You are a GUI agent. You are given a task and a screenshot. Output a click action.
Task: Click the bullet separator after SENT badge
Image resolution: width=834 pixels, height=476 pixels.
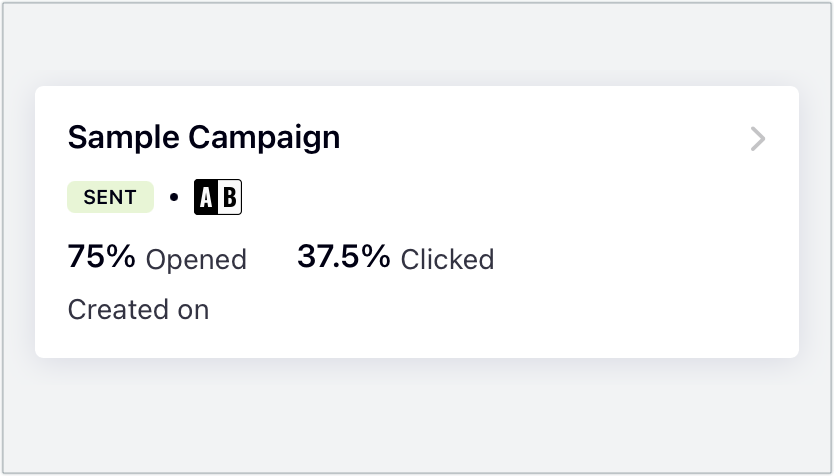[x=174, y=198]
